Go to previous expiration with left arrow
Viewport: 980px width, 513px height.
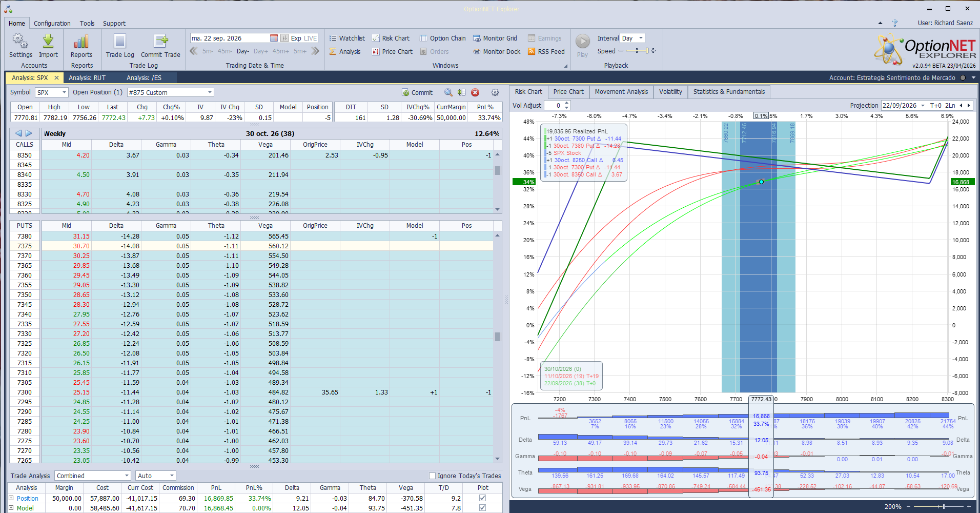pos(18,133)
